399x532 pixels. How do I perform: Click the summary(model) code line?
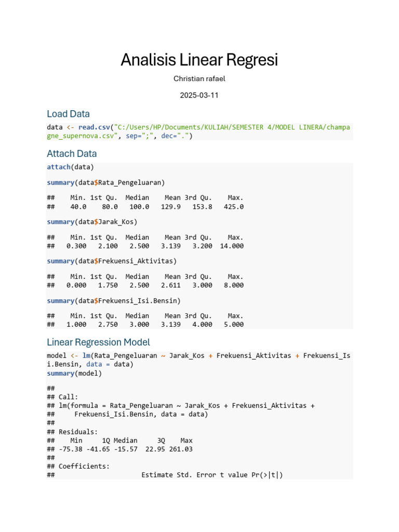pos(74,373)
